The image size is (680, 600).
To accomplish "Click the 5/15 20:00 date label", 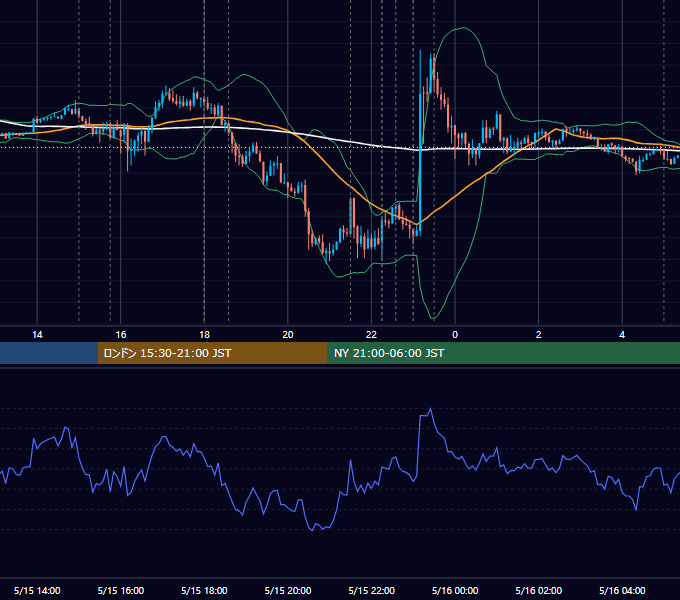I will point(288,590).
